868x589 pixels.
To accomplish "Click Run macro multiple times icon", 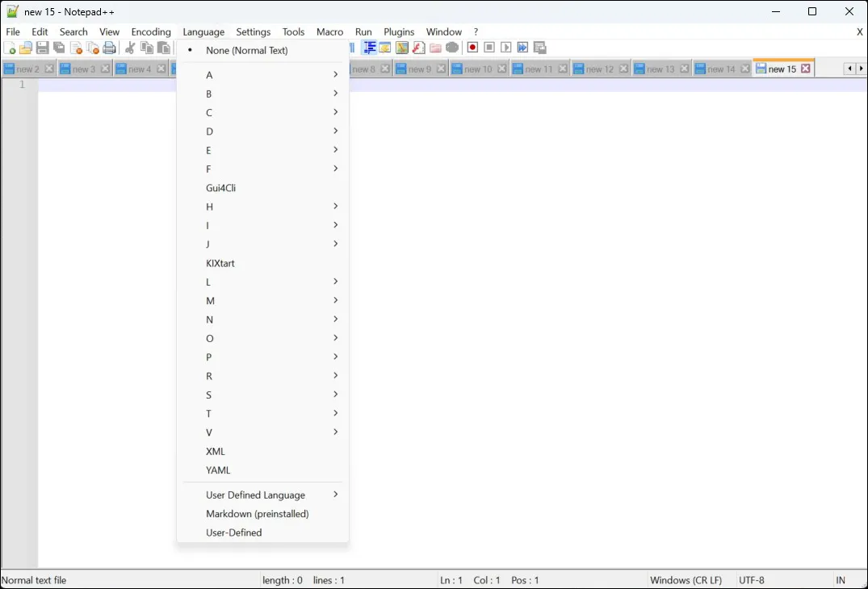I will point(522,48).
